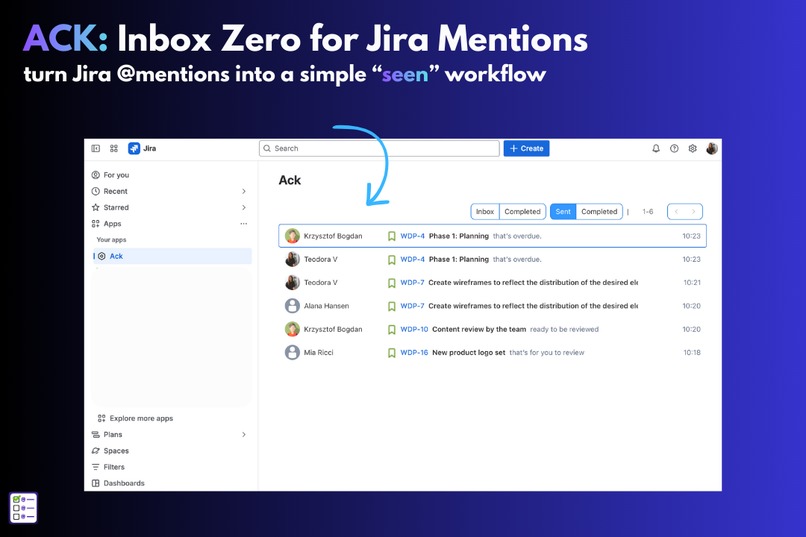Click Krzysztof Bogdan avatar in 10:20 row
The height and width of the screenshot is (537, 806).
[x=292, y=329]
